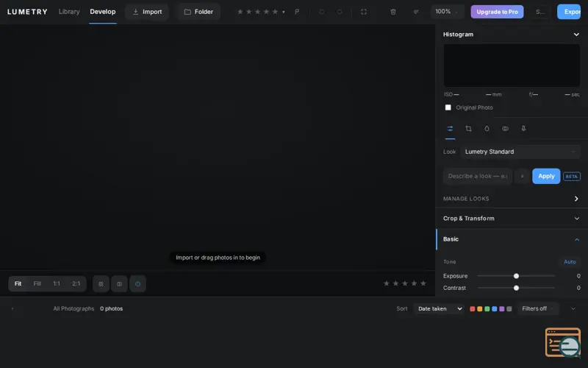The image size is (588, 368).
Task: Open the 100% zoom dropdown
Action: click(447, 12)
